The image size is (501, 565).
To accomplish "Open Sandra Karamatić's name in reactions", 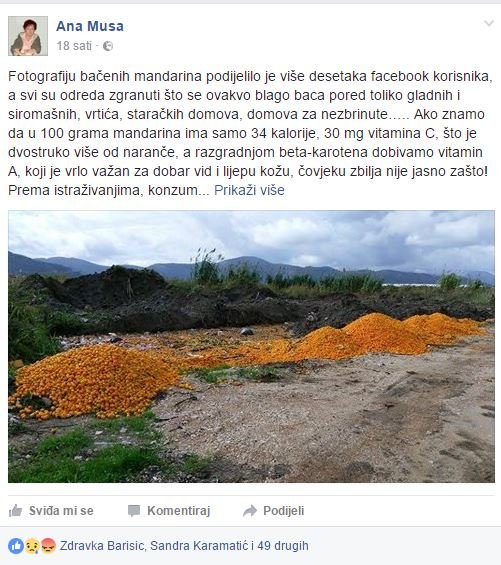I will coord(199,546).
